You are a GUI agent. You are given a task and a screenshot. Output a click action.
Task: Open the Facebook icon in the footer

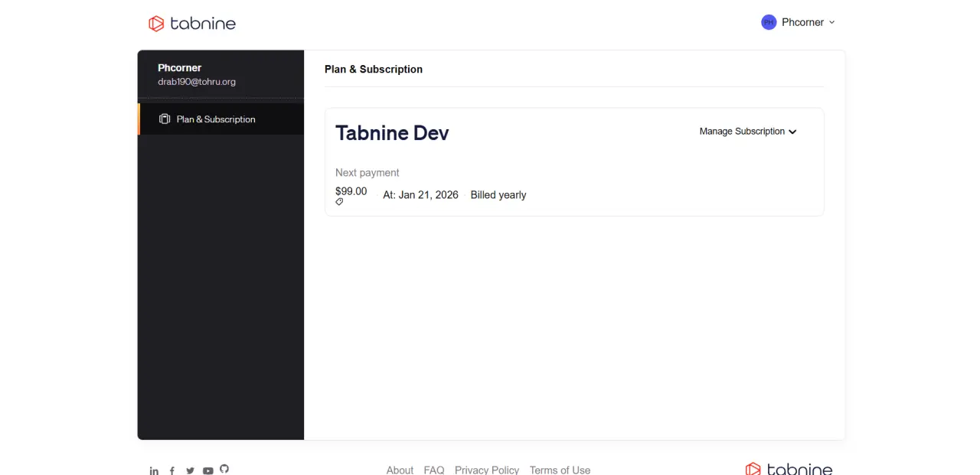(172, 471)
